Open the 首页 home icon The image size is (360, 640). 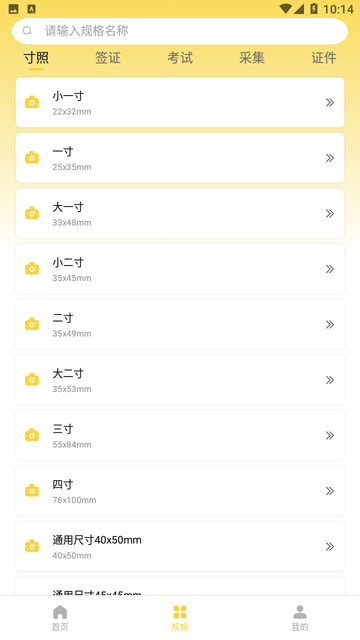(x=60, y=612)
